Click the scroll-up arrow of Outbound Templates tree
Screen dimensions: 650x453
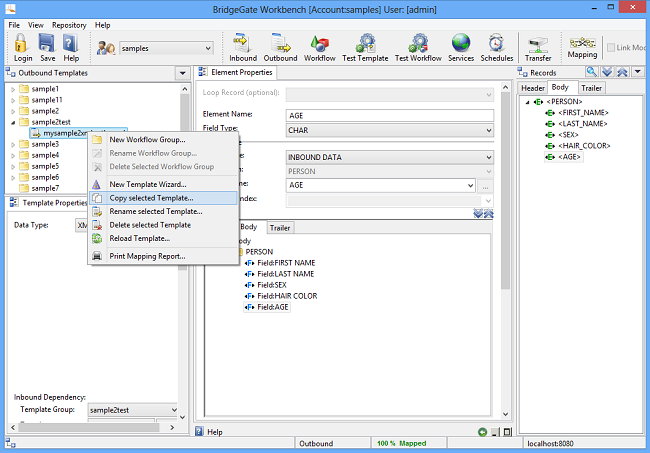point(184,89)
